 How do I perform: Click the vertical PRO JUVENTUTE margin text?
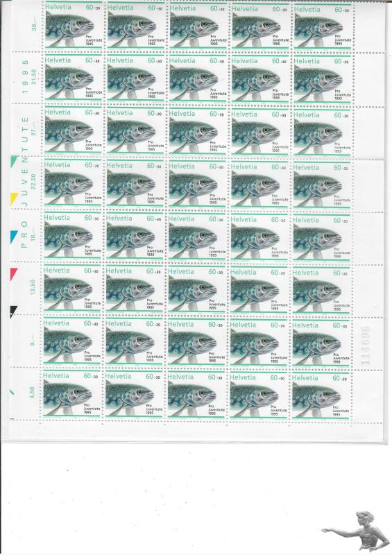click(x=25, y=182)
